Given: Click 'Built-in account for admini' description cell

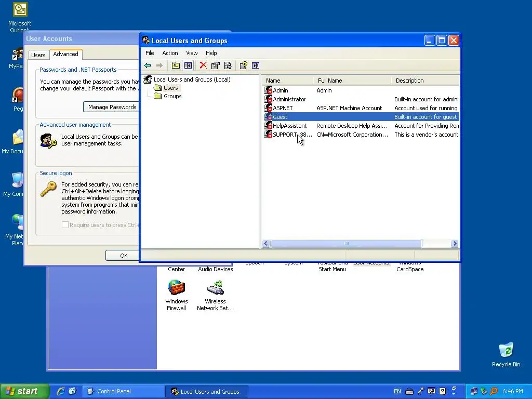Looking at the screenshot, I should (427, 99).
